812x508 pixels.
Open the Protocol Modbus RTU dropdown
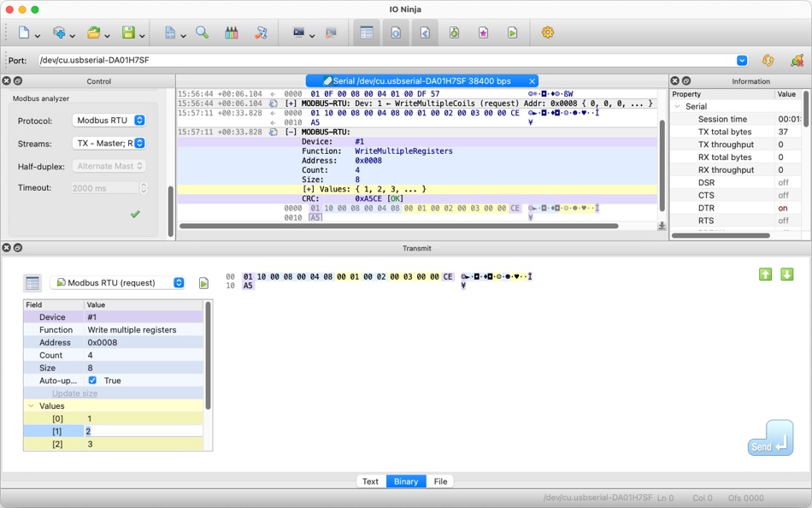coord(109,121)
